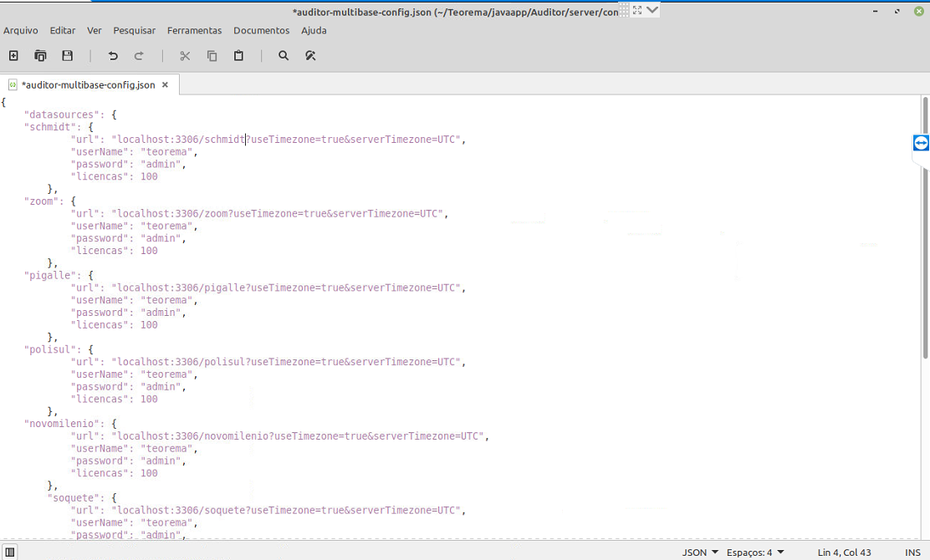Click userName line under novomilenio

(134, 449)
